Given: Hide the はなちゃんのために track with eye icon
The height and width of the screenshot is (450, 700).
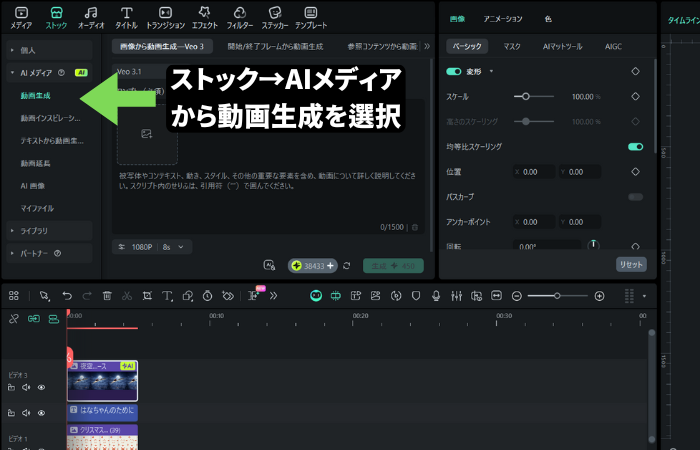Looking at the screenshot, I should pos(42,413).
